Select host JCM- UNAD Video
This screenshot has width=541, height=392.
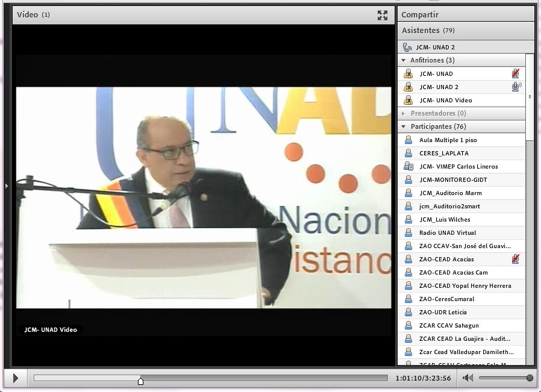click(x=461, y=101)
